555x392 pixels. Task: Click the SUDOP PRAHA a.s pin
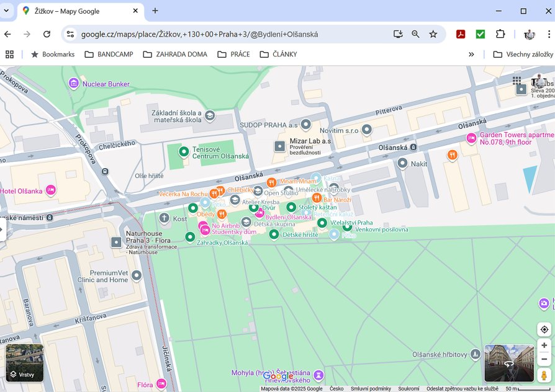tap(306, 125)
